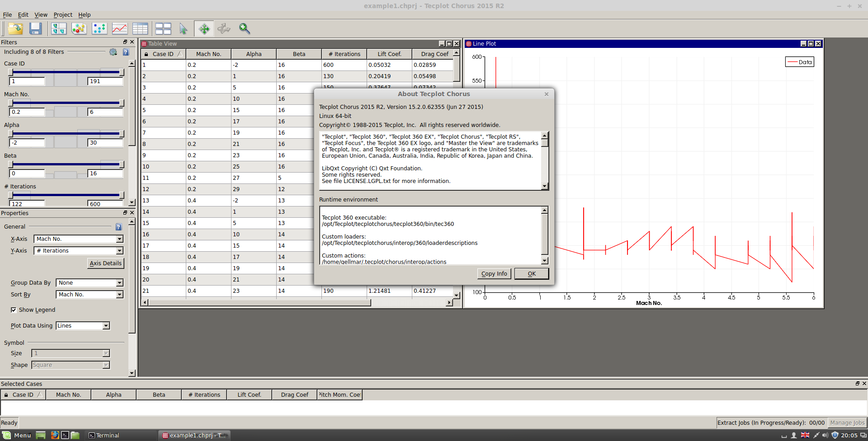Choose the zoom magnifier tool
Image resolution: width=868 pixels, height=441 pixels.
tap(245, 28)
